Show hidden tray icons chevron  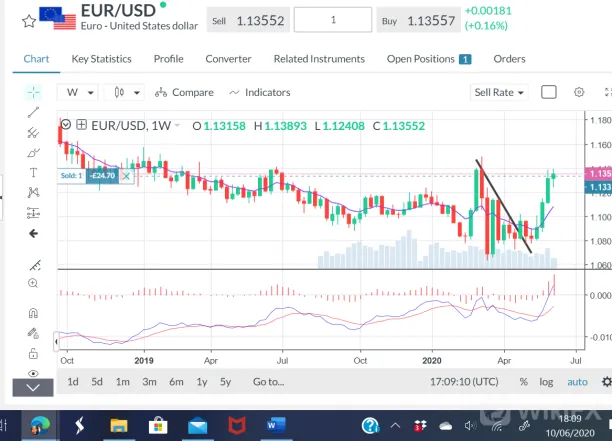[x=395, y=425]
